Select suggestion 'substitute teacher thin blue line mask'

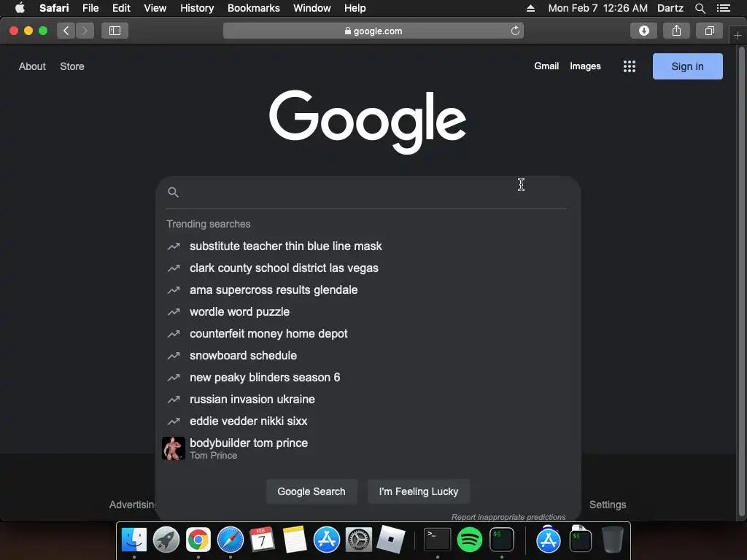[367, 246]
